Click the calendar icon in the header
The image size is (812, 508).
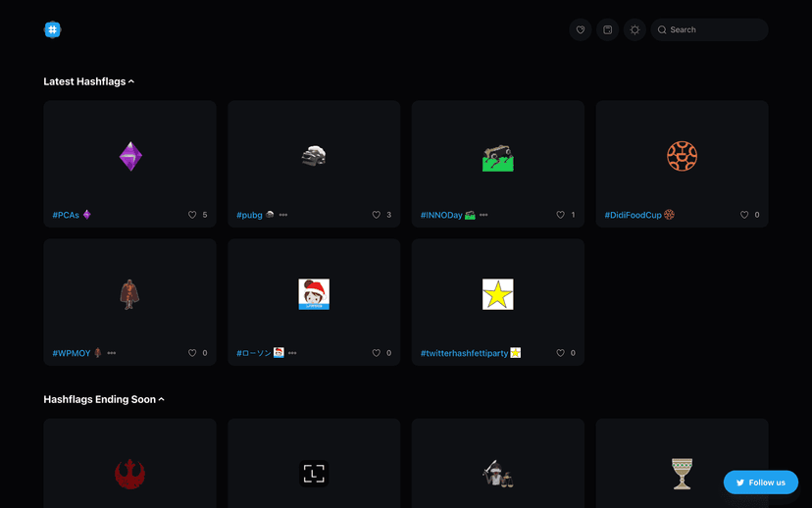click(607, 29)
